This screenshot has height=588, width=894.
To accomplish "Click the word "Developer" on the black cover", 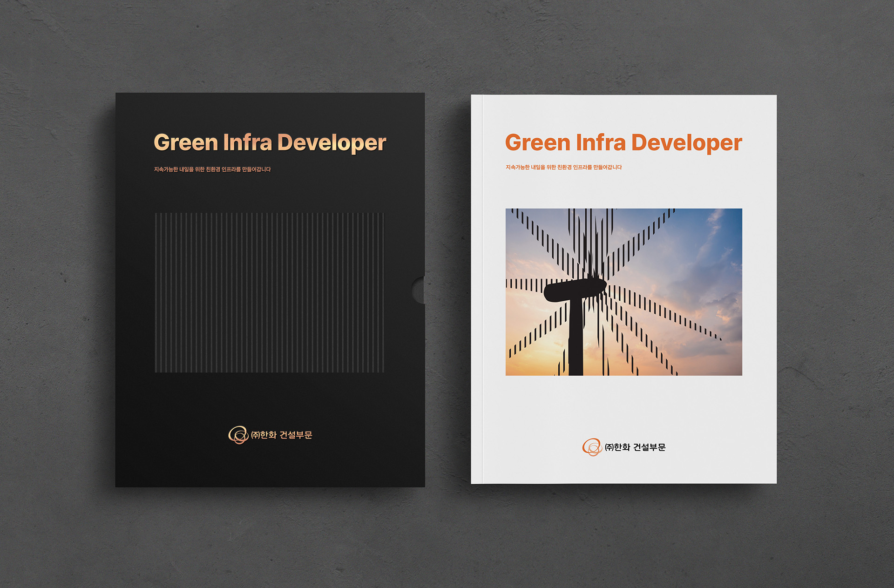I will (x=332, y=142).
